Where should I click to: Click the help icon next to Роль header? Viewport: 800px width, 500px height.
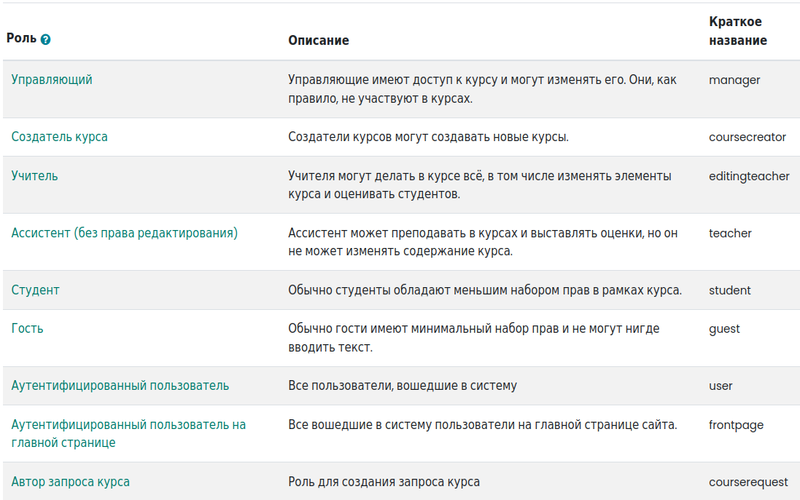pyautogui.click(x=46, y=39)
